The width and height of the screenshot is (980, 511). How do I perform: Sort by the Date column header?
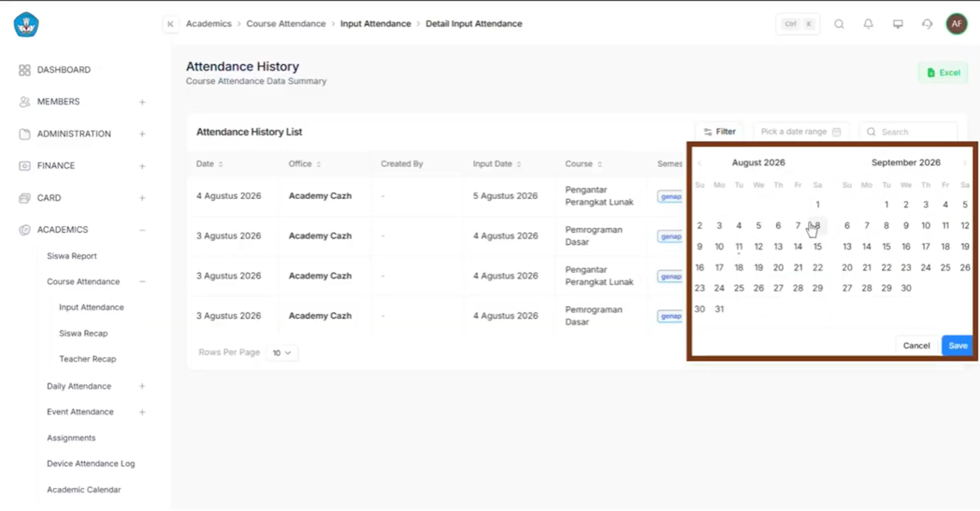pyautogui.click(x=209, y=164)
